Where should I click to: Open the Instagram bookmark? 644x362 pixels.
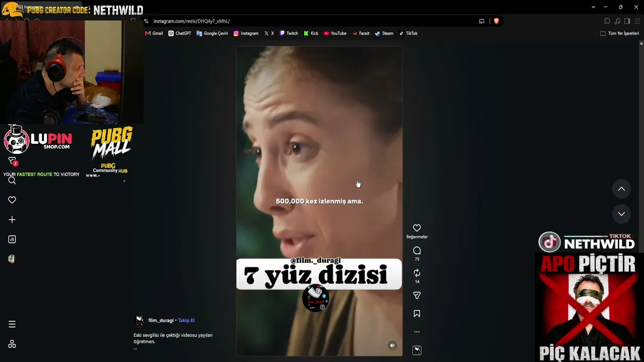coord(246,33)
